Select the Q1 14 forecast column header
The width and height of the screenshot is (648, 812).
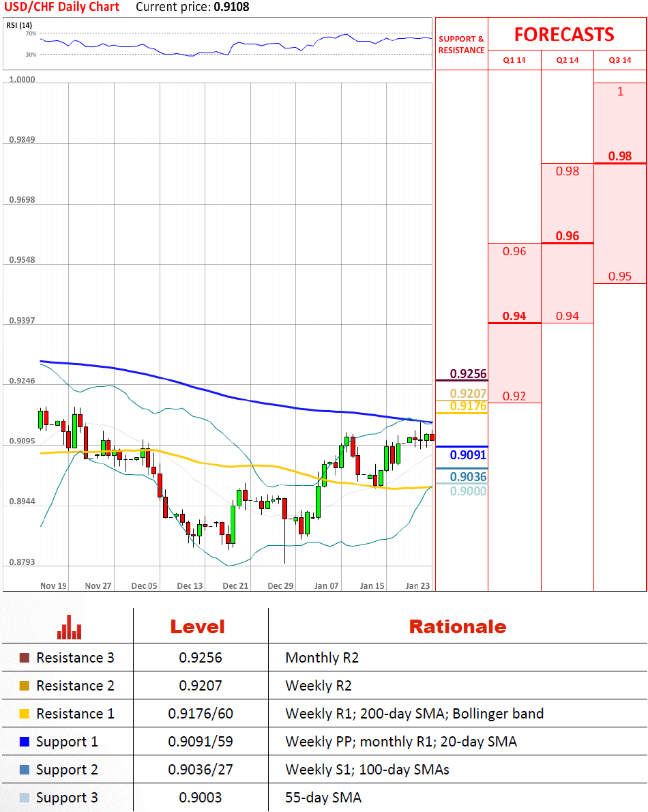point(514,60)
